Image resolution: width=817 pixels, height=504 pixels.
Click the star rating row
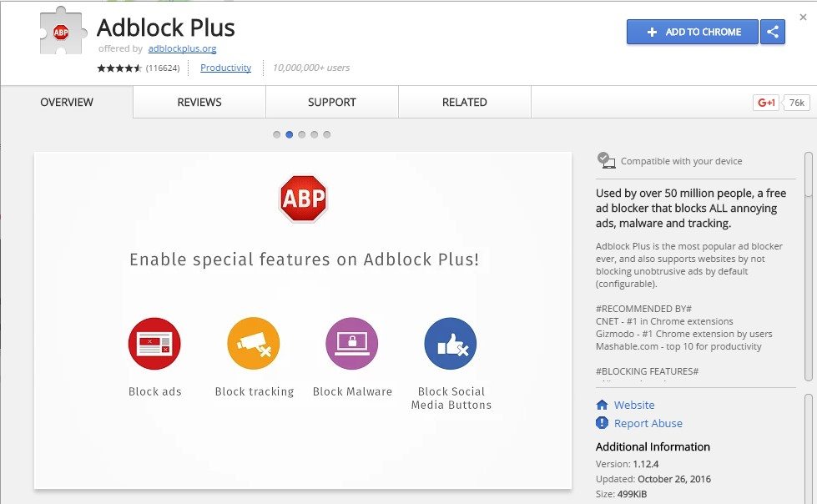(119, 68)
